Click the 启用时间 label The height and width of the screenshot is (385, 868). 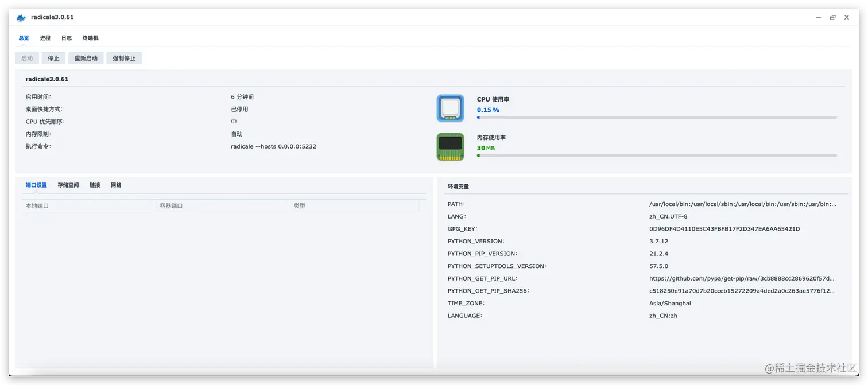click(38, 97)
